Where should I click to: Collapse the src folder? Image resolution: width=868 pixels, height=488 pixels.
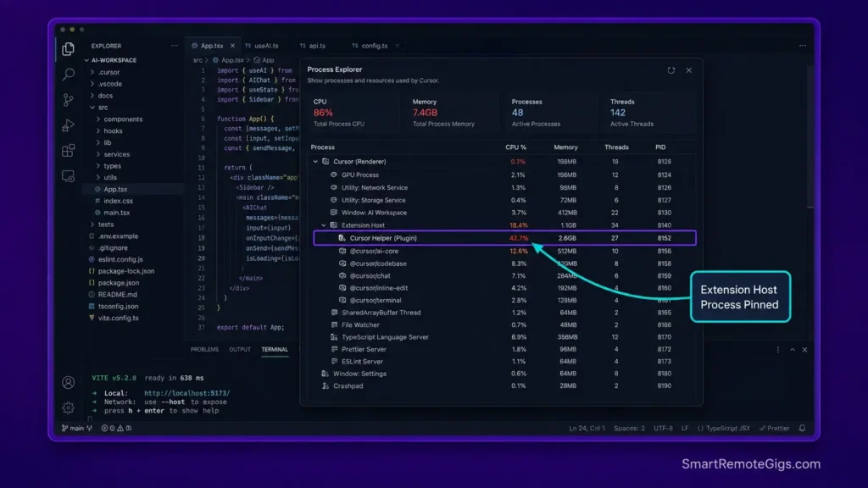[92, 108]
